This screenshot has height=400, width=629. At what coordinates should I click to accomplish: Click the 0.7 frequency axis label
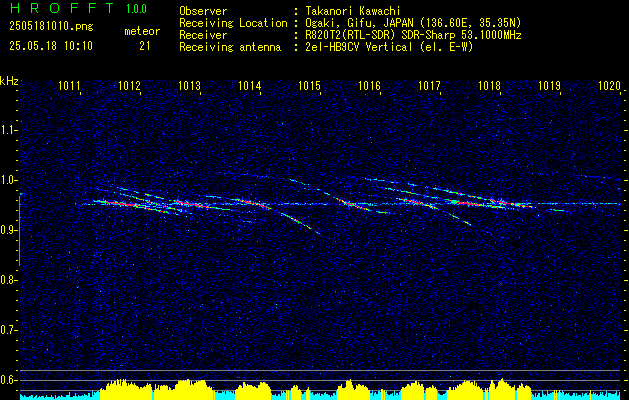8,330
